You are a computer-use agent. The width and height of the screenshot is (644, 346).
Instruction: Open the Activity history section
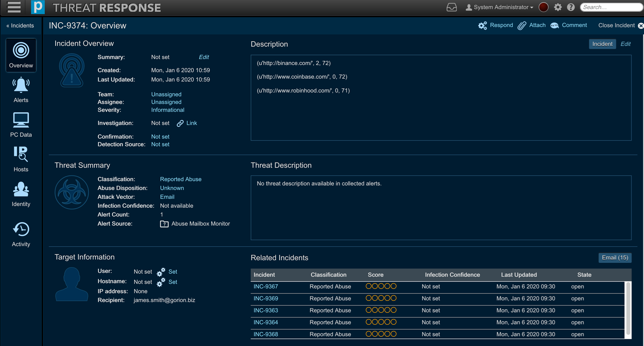21,234
